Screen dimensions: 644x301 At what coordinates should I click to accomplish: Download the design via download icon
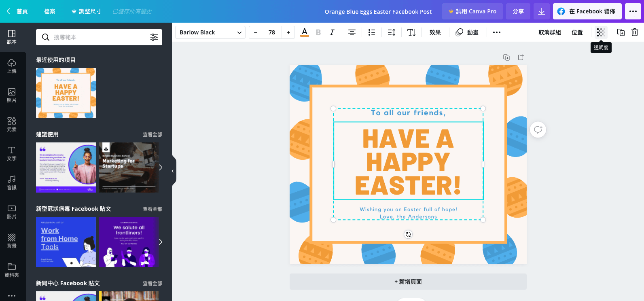coord(542,11)
